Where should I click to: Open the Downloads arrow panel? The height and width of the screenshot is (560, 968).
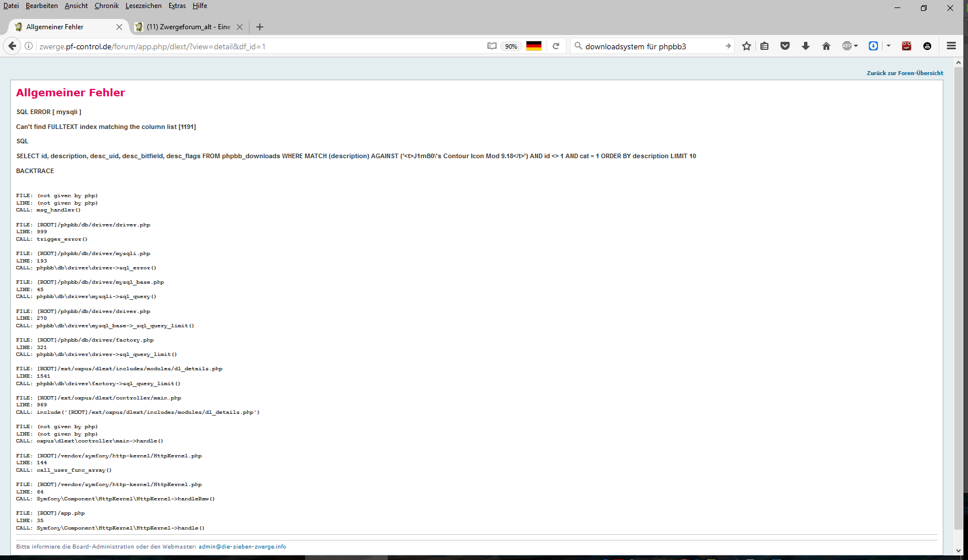(x=806, y=46)
